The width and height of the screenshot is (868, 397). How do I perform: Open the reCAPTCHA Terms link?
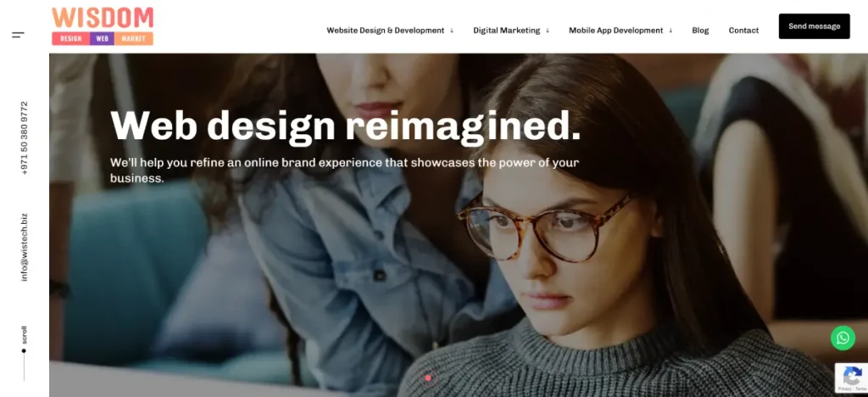tap(861, 389)
